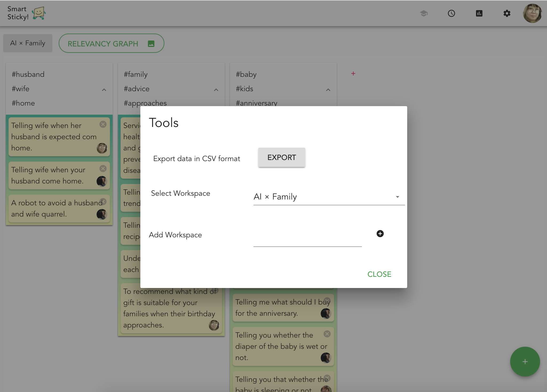Image resolution: width=547 pixels, height=392 pixels.
Task: Open the clock history icon
Action: pyautogui.click(x=451, y=13)
